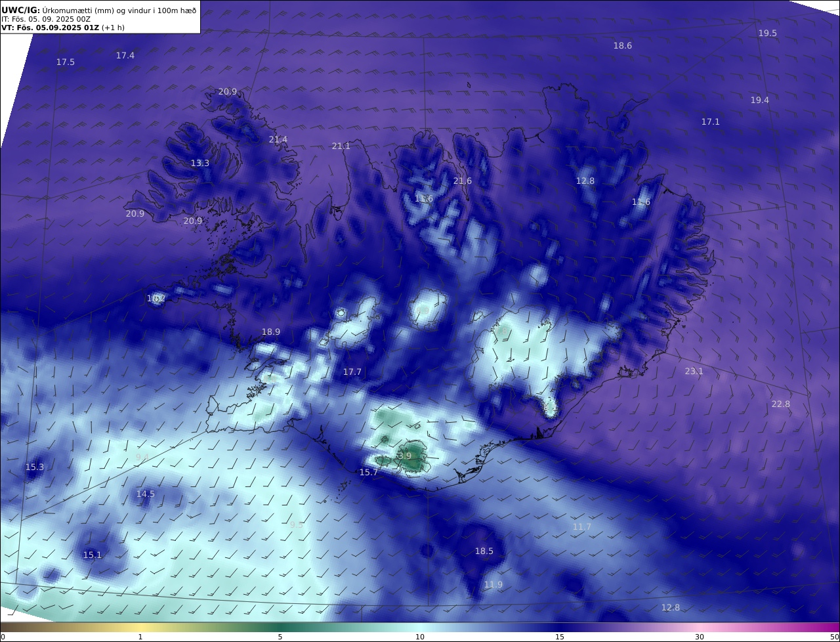The width and height of the screenshot is (840, 642).
Task: Select the 15.7 value near the south coast
Action: pyautogui.click(x=369, y=473)
